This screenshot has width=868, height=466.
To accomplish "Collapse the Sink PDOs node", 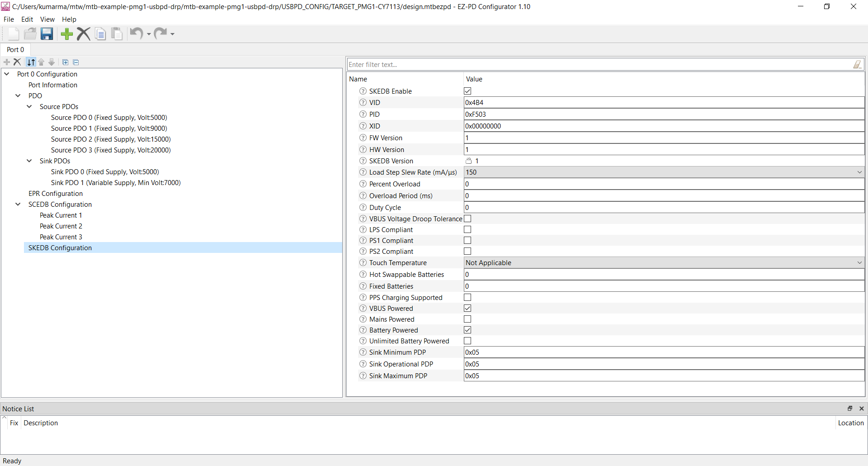I will tap(29, 161).
